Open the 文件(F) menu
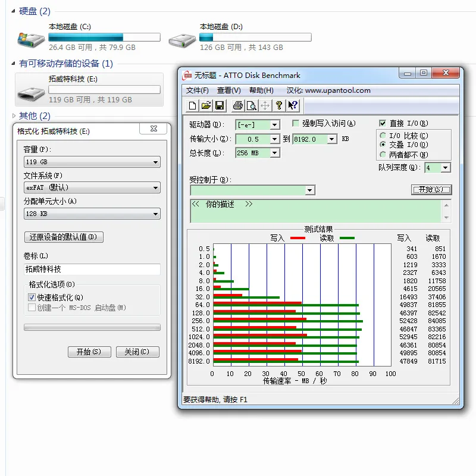 click(x=198, y=90)
